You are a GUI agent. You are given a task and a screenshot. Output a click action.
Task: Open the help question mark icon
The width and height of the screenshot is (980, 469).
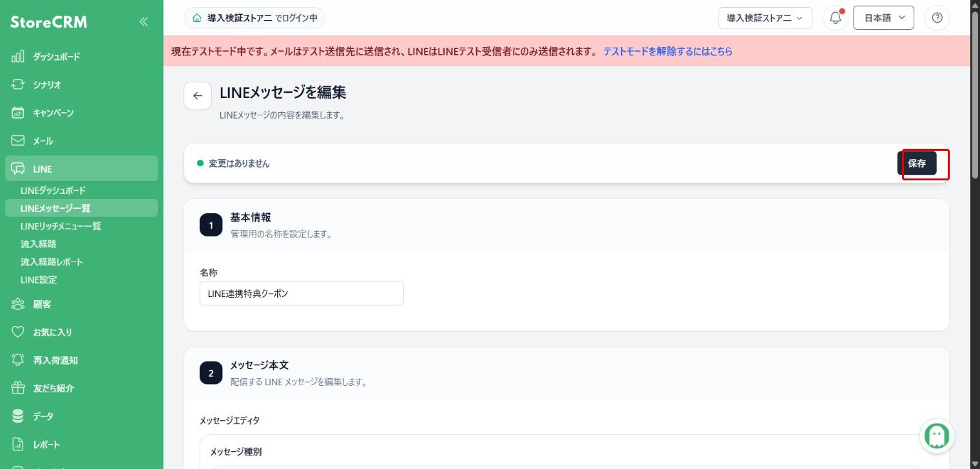click(937, 18)
